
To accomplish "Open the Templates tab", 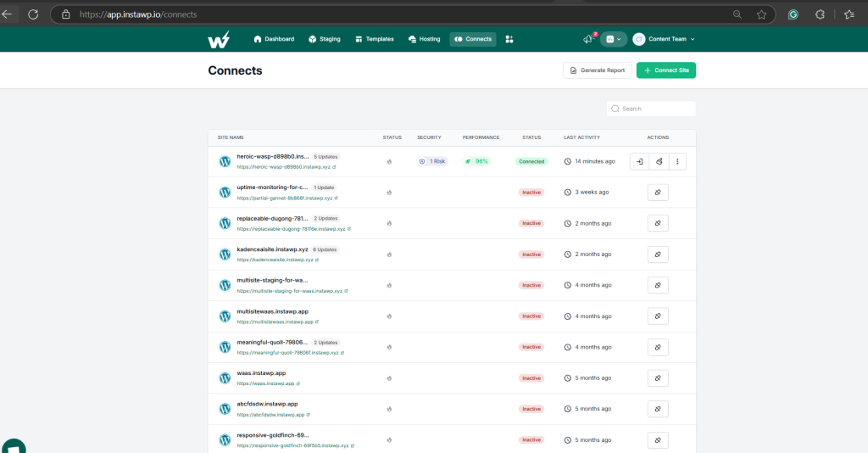I will pyautogui.click(x=375, y=39).
